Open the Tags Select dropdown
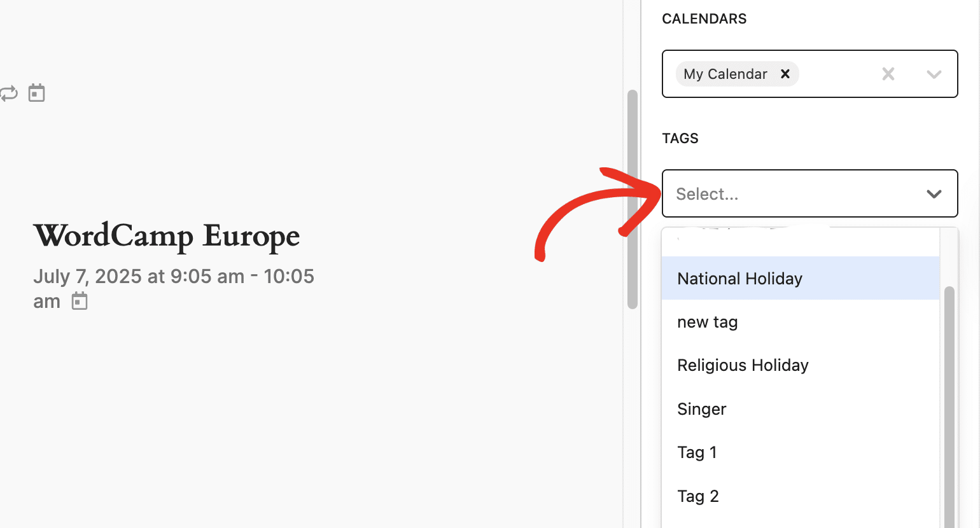The width and height of the screenshot is (980, 528). 809,193
